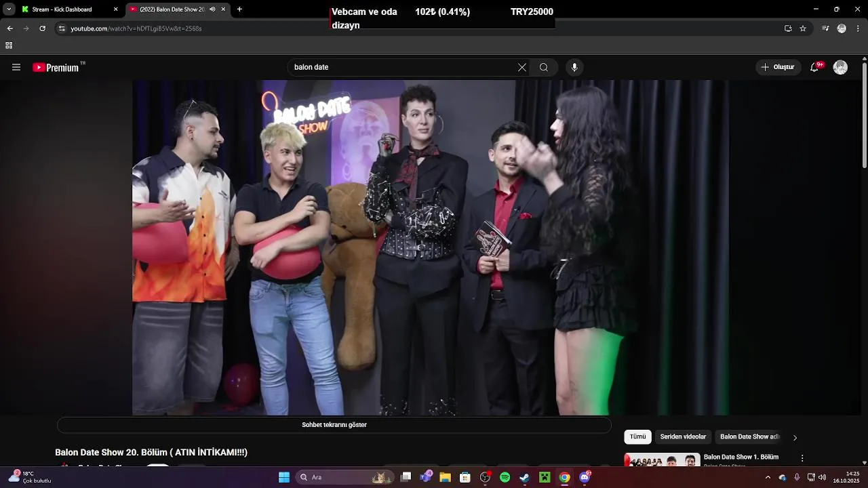The height and width of the screenshot is (488, 868).
Task: Open Balon Date Show 1. Bölüm video
Action: click(741, 457)
